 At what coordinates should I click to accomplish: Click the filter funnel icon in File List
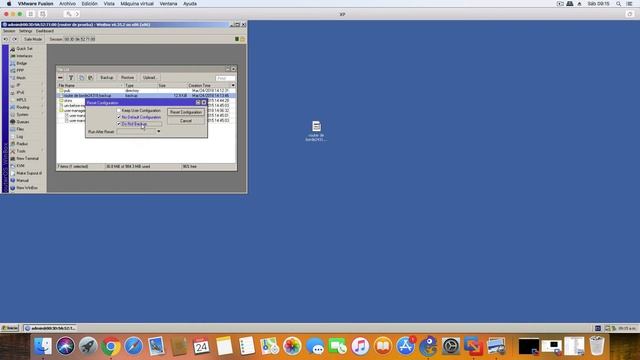coord(71,78)
